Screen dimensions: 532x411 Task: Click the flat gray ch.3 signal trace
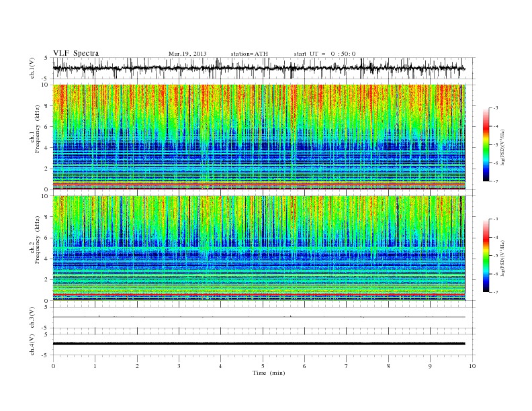(259, 317)
